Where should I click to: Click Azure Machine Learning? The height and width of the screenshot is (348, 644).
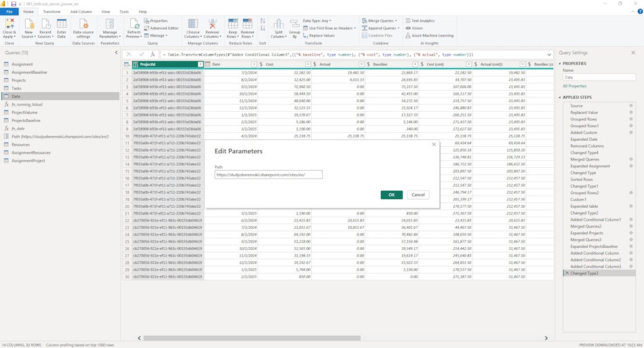[429, 36]
